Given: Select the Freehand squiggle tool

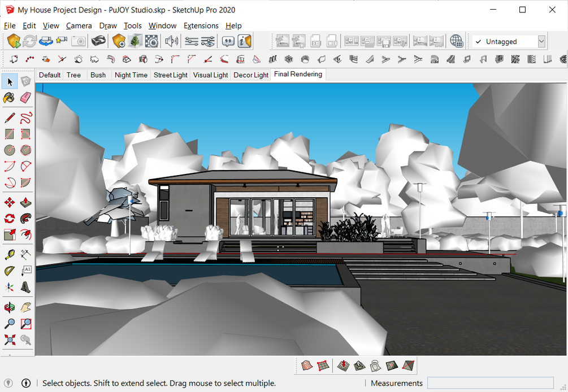Looking at the screenshot, I should click(26, 117).
